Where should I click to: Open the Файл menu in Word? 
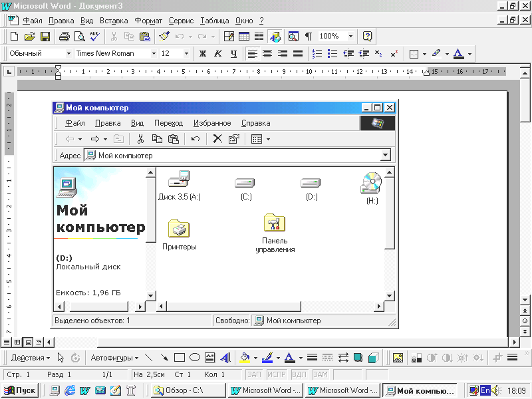(32, 21)
